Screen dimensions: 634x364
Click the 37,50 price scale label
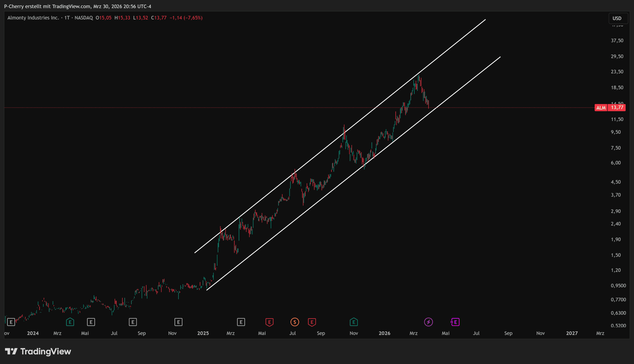[x=617, y=41]
